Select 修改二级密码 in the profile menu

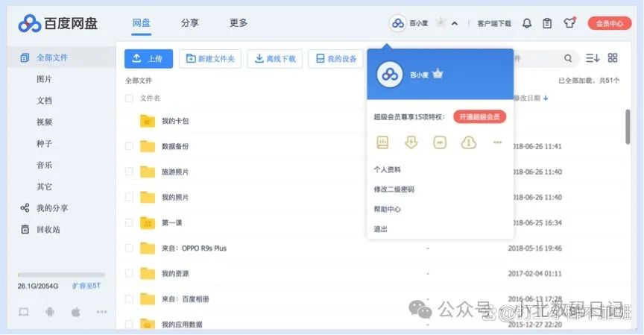coord(394,190)
